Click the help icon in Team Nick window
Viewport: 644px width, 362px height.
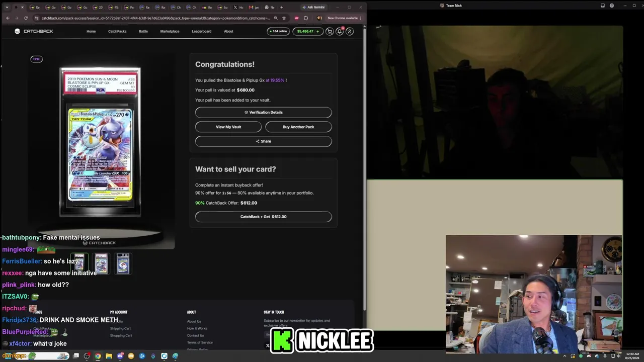click(612, 6)
